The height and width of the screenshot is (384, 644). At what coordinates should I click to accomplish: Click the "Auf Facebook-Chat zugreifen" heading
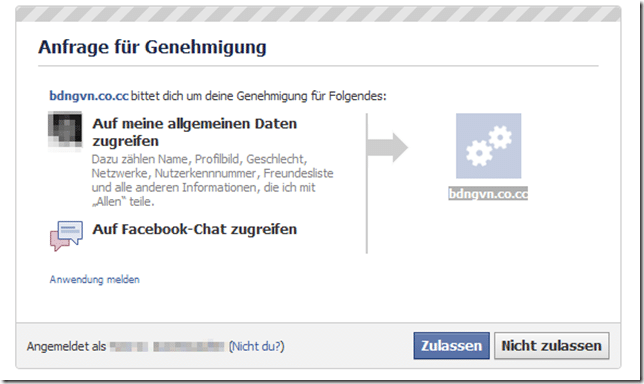(x=194, y=229)
